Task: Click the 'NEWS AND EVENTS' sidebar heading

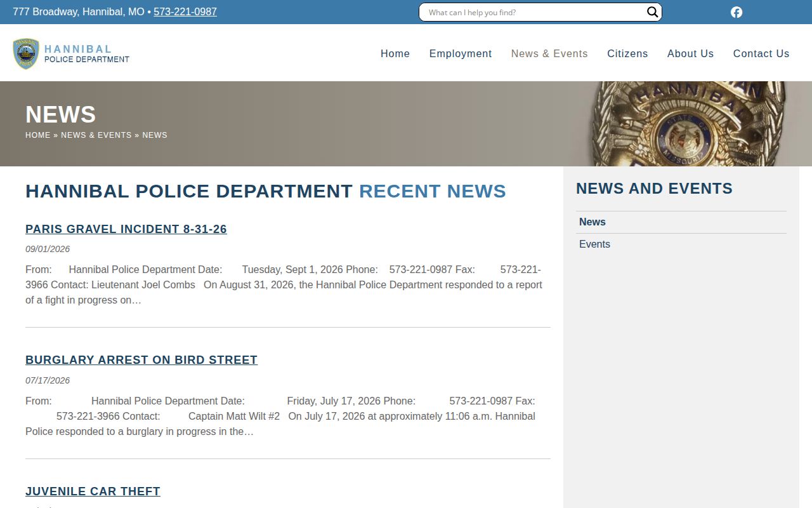Action: click(x=654, y=189)
